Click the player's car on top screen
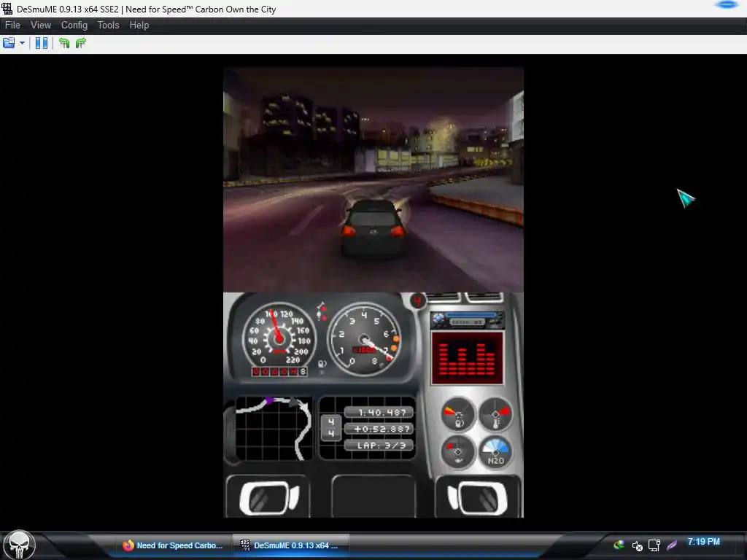Viewport: 747px width, 560px height. [374, 230]
